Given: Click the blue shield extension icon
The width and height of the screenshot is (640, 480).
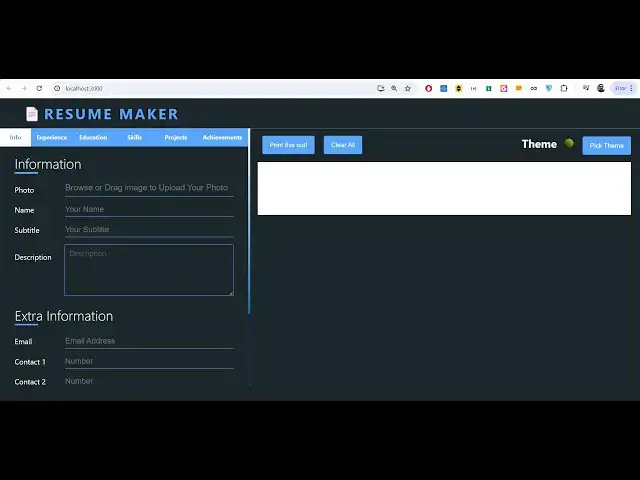Looking at the screenshot, I should pyautogui.click(x=549, y=88).
